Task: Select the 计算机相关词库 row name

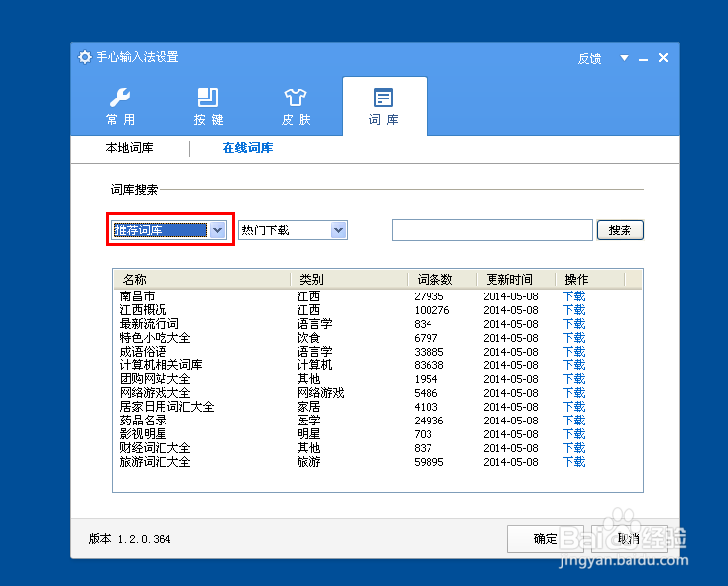Action: pyautogui.click(x=162, y=365)
